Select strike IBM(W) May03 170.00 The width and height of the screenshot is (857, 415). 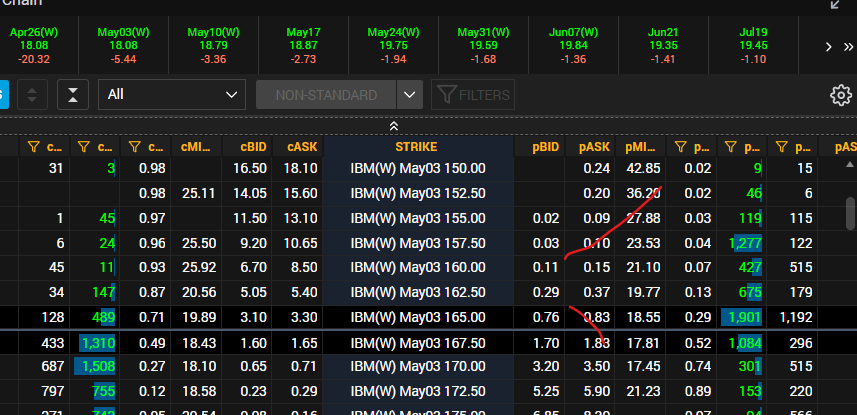click(x=418, y=366)
